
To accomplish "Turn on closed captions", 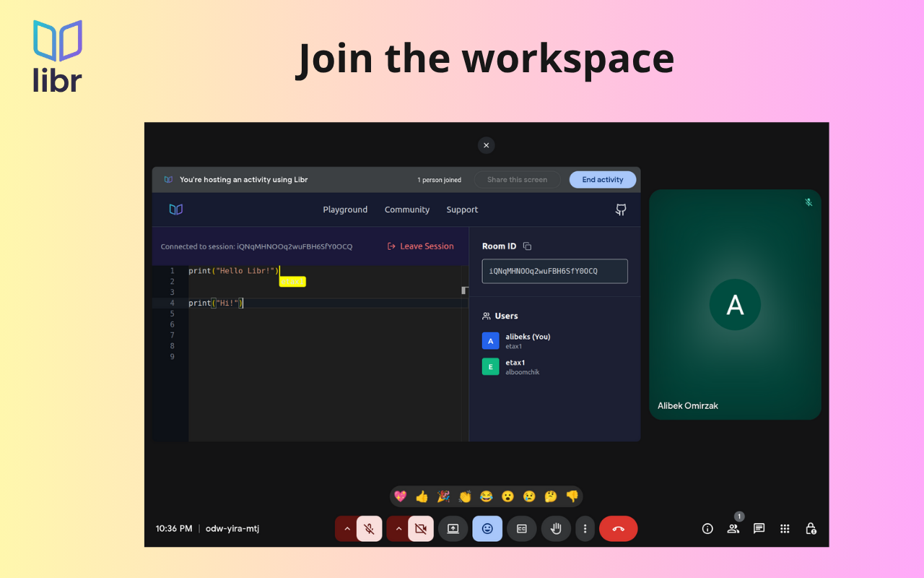I will click(x=522, y=529).
